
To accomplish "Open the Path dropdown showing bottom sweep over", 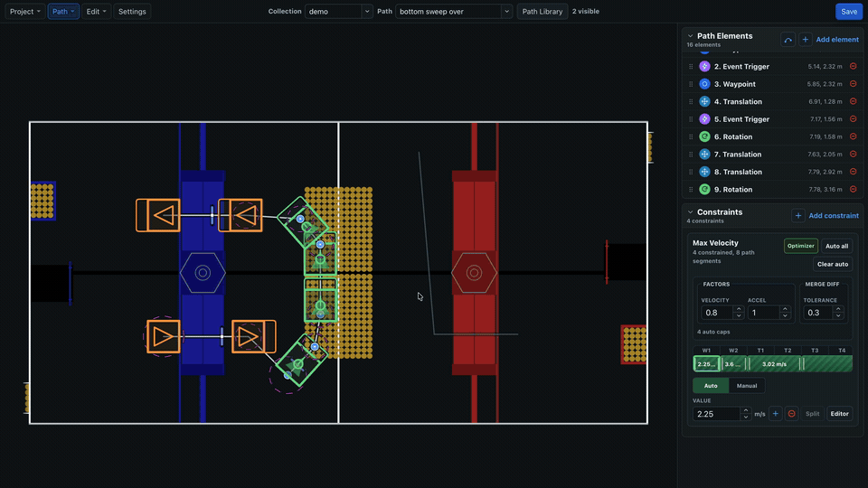I will coord(453,11).
